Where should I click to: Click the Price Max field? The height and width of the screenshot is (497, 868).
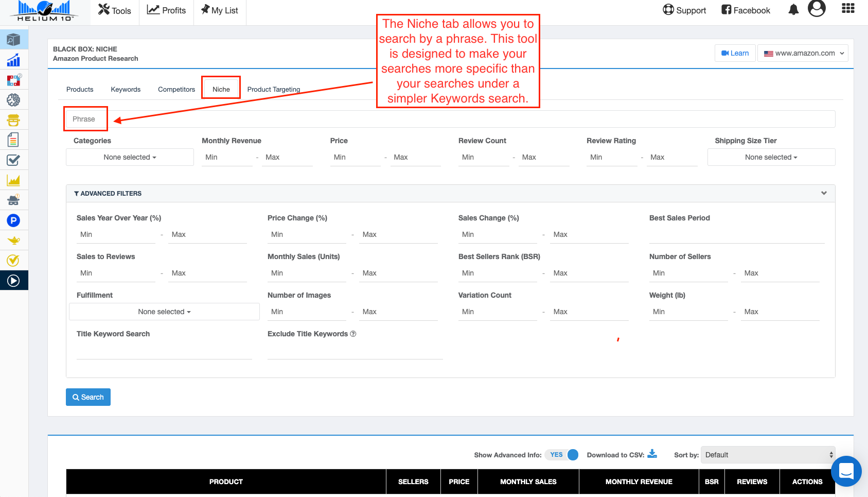(x=416, y=157)
